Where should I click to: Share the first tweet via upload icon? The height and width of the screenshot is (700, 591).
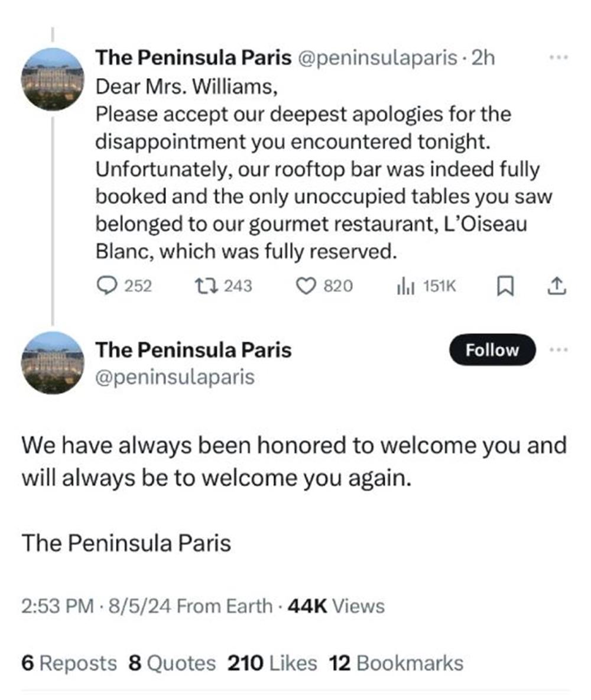(557, 286)
